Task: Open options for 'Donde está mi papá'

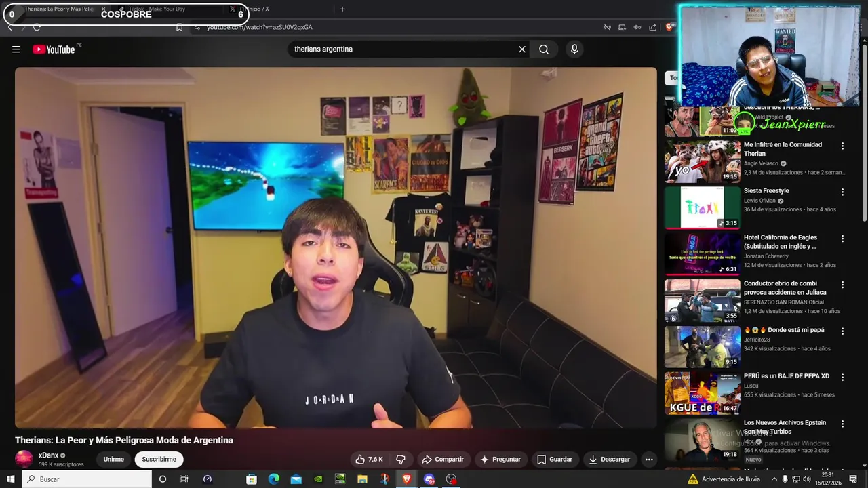Action: 842,331
